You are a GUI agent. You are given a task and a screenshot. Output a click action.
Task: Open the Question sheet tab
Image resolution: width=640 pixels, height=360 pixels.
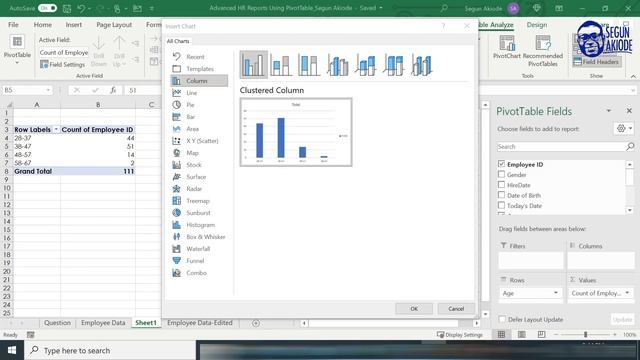click(x=57, y=323)
